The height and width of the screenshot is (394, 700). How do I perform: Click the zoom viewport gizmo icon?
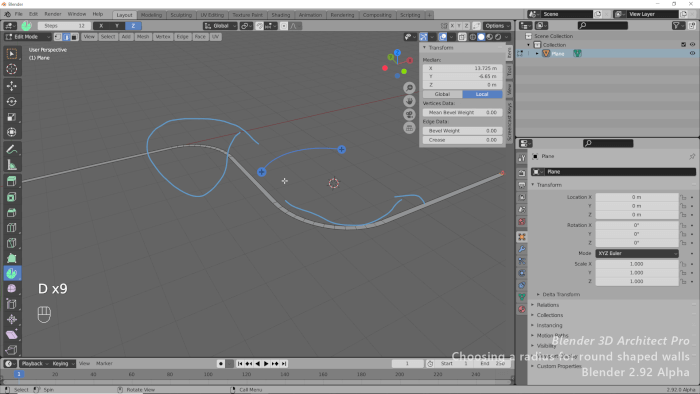409,88
